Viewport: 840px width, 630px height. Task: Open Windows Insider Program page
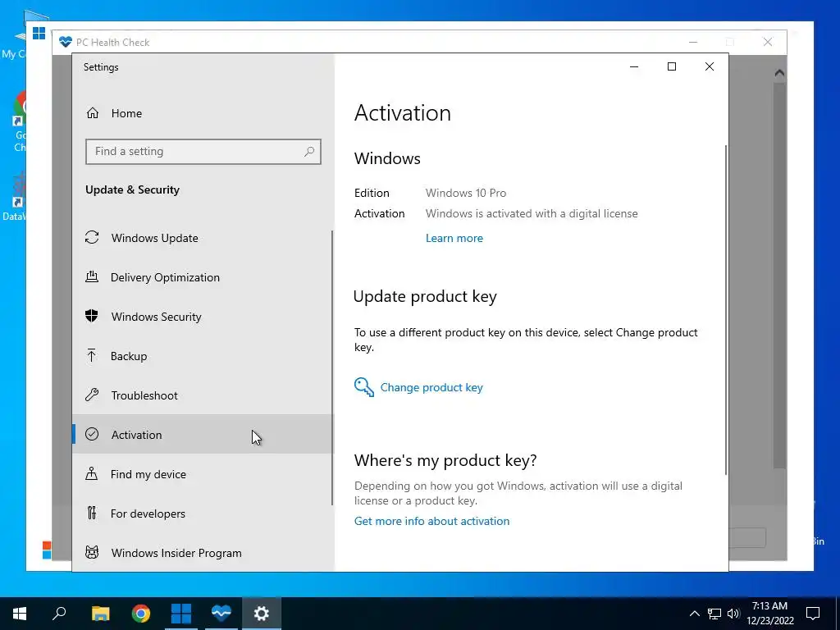[x=203, y=553]
